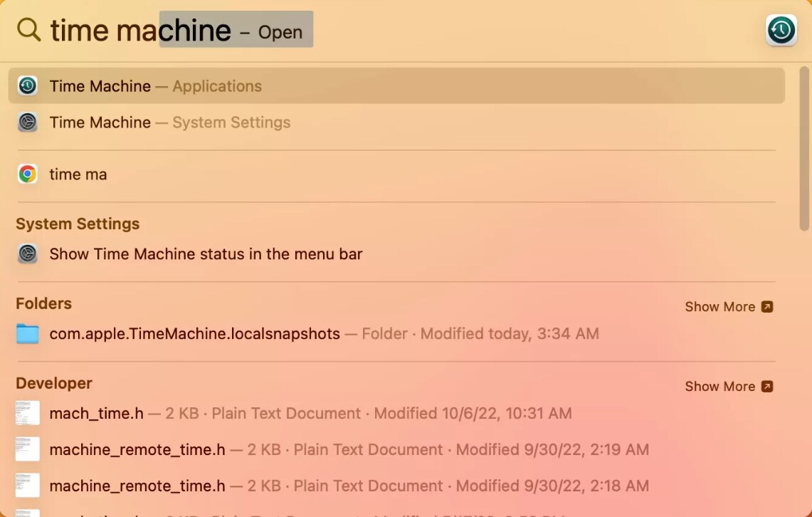Click the blue folder icon for localsnapshots

28,334
